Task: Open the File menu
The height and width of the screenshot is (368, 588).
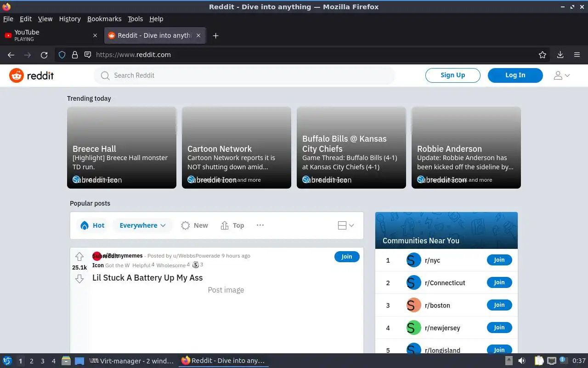Action: click(x=8, y=19)
